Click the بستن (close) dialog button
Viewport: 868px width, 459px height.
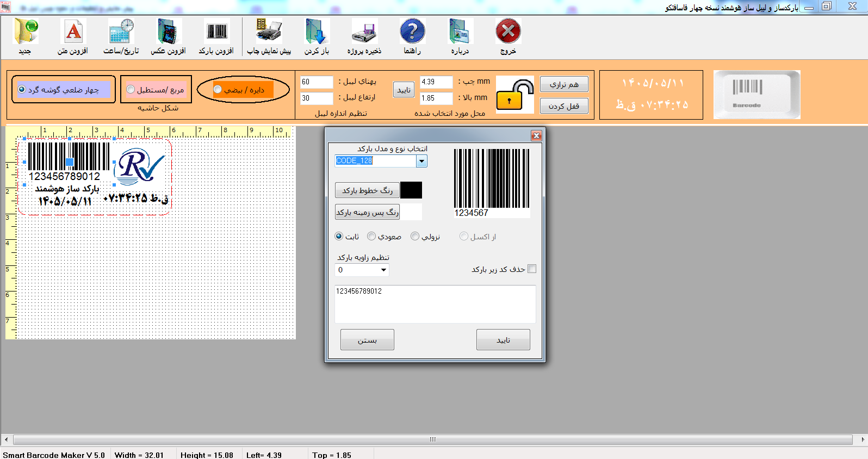[367, 340]
